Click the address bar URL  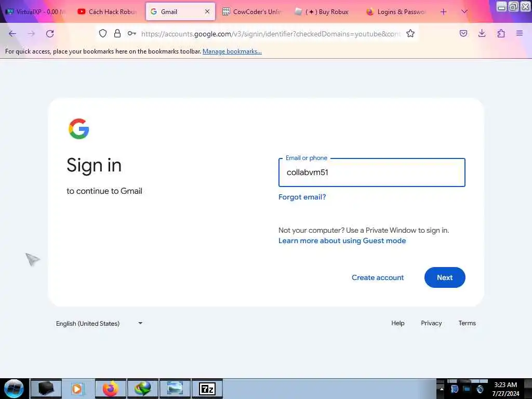(x=271, y=34)
